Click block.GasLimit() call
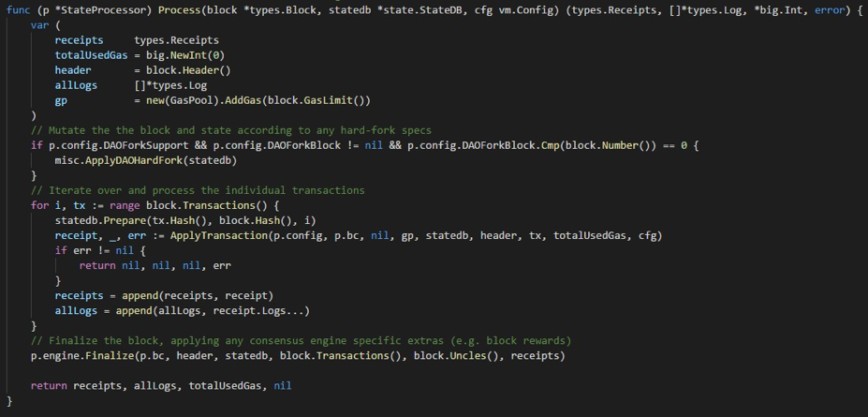Image resolution: width=868 pixels, height=417 pixels. (x=316, y=101)
